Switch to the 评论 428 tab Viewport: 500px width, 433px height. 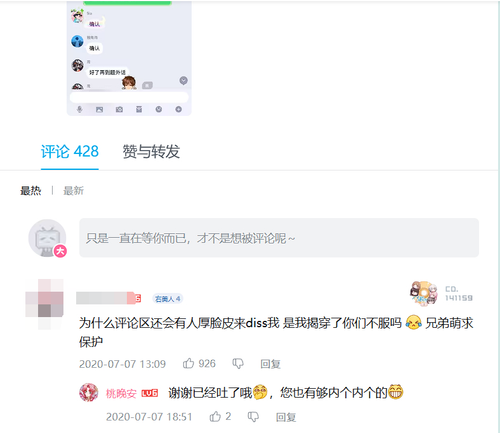point(70,152)
